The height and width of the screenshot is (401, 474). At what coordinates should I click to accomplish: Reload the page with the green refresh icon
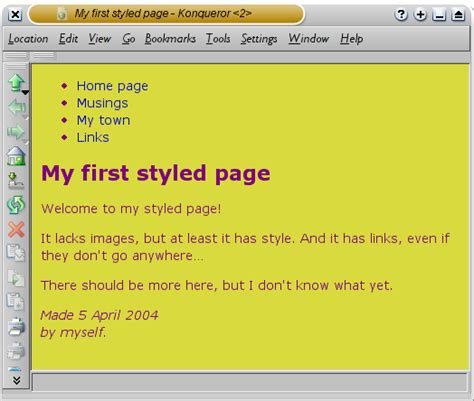(x=16, y=205)
